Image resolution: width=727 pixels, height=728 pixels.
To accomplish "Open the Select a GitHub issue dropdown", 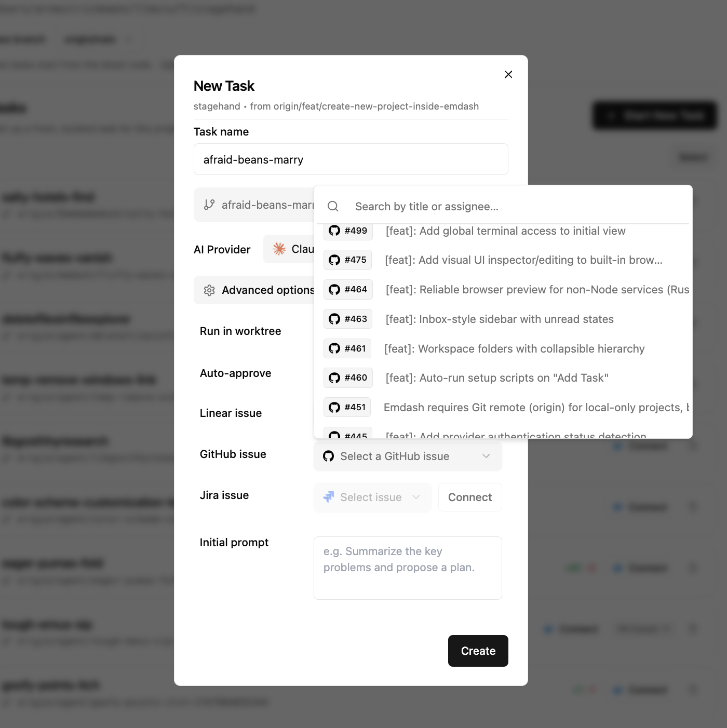I will click(x=408, y=456).
